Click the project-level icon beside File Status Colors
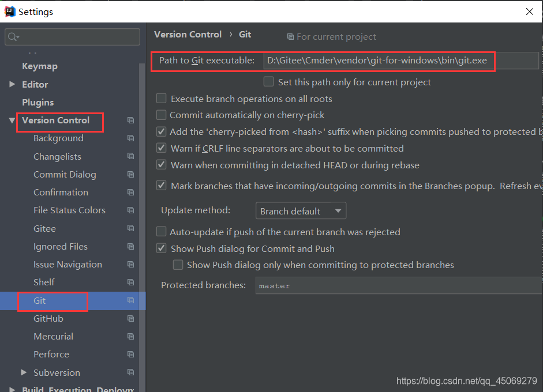The height and width of the screenshot is (392, 543). click(x=130, y=210)
